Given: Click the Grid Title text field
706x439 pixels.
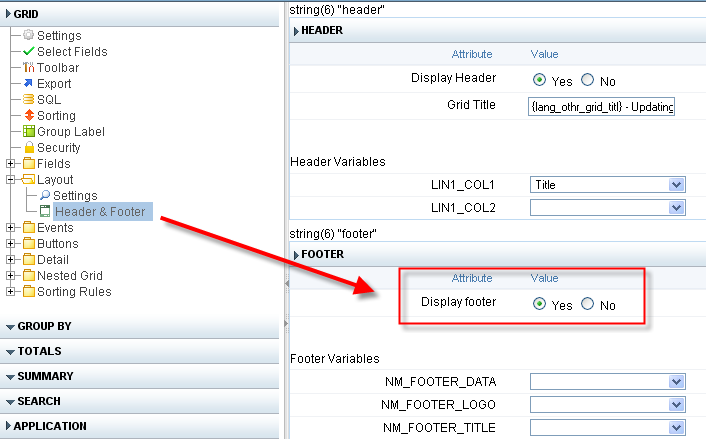Looking at the screenshot, I should 602,106.
